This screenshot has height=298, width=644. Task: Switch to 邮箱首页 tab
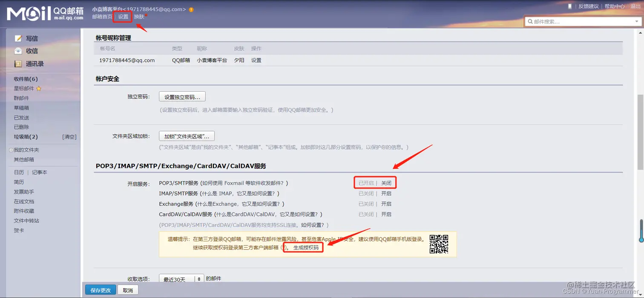102,17
